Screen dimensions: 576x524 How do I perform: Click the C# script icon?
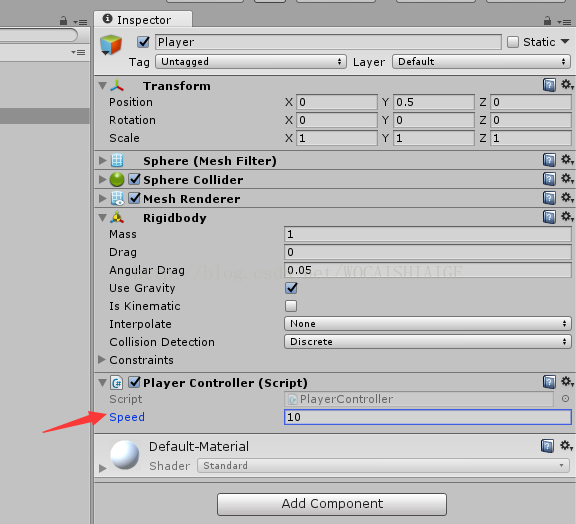click(x=117, y=383)
